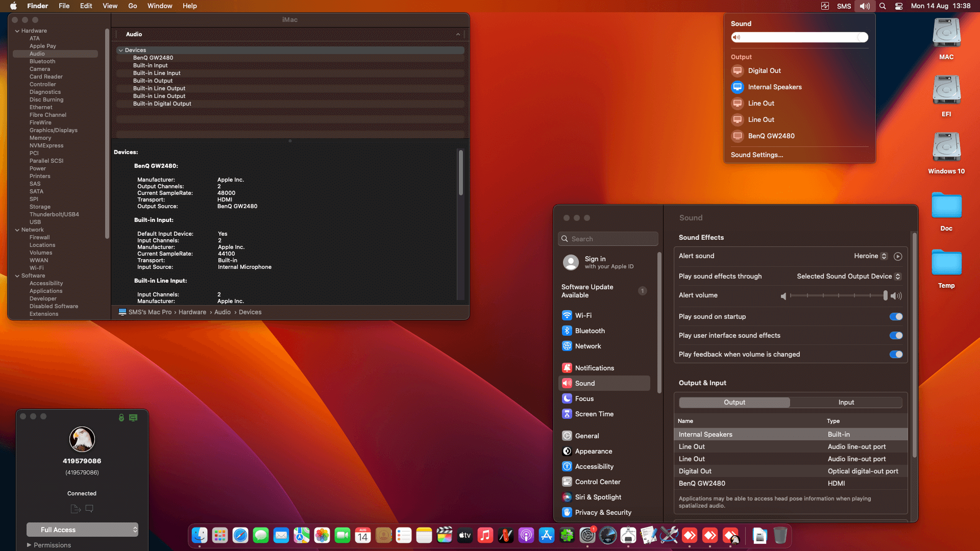
Task: Open Notes app in the dock
Action: coord(424,535)
